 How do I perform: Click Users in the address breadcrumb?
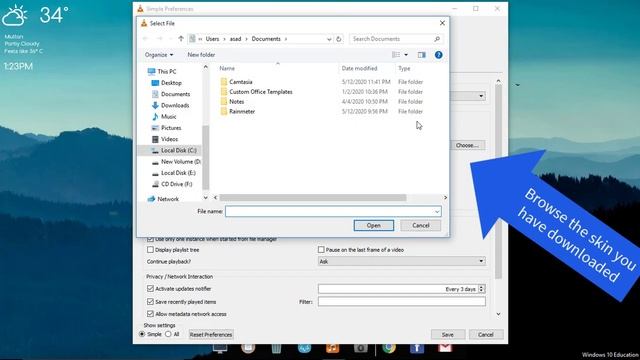point(212,39)
